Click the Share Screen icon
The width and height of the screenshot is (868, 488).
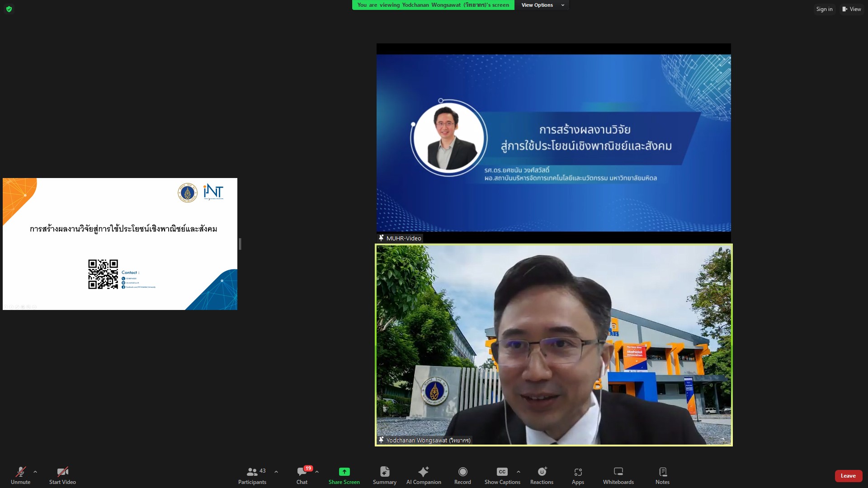pos(344,472)
